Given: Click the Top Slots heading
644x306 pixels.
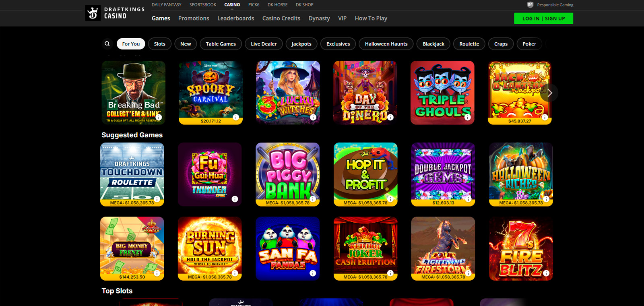Looking at the screenshot, I should tap(117, 291).
